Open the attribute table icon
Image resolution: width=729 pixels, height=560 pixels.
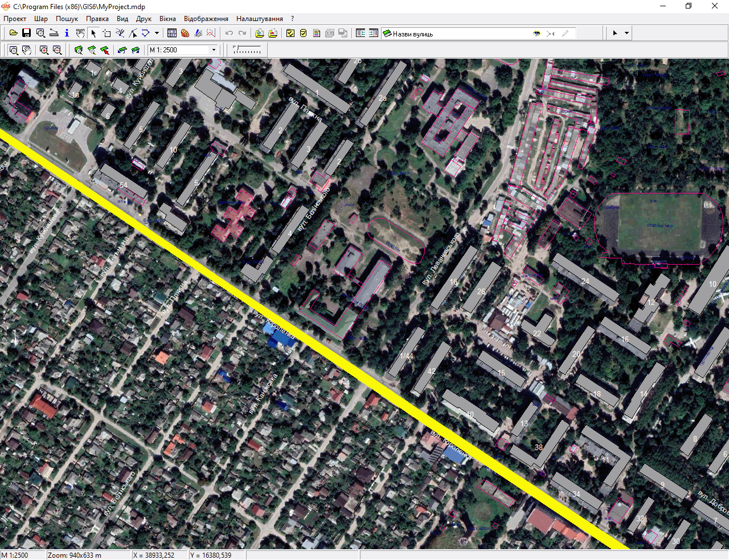point(172,33)
